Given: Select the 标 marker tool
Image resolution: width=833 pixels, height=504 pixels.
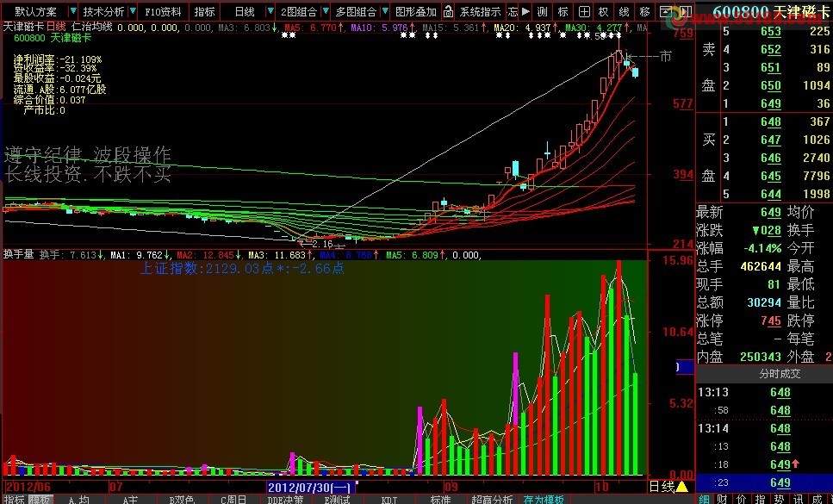Looking at the screenshot, I should (x=563, y=11).
